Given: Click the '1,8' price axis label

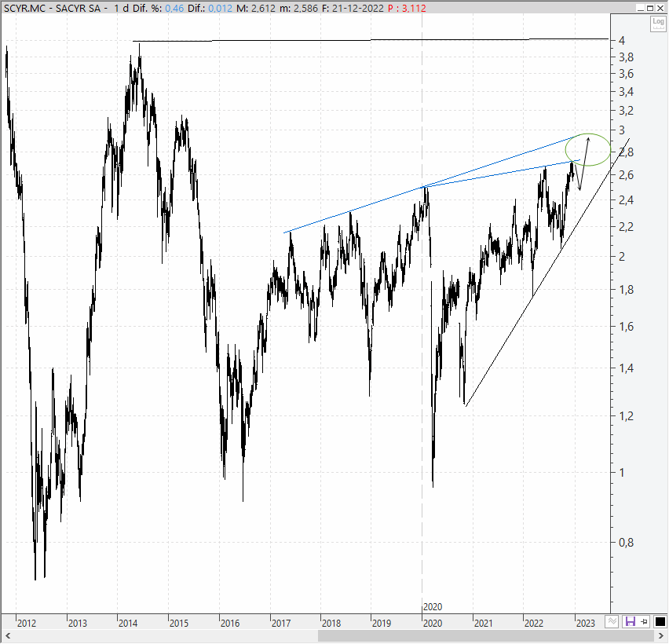Looking at the screenshot, I should click(x=626, y=290).
